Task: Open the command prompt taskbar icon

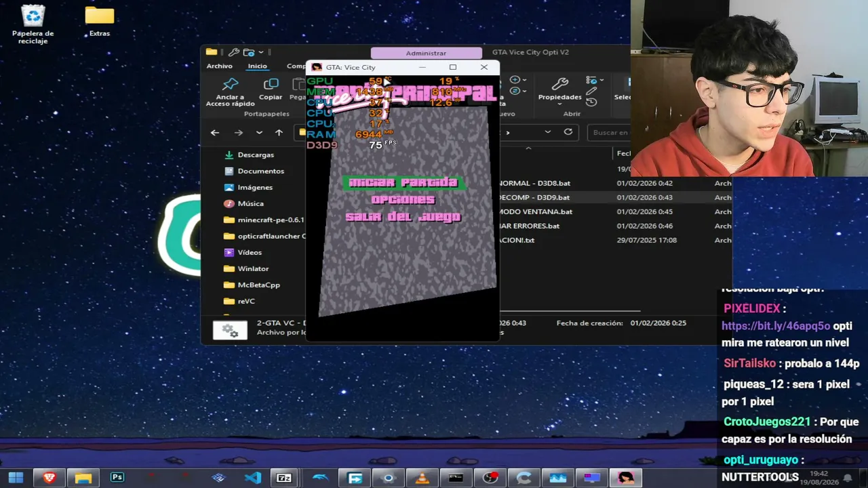Action: coord(456,478)
